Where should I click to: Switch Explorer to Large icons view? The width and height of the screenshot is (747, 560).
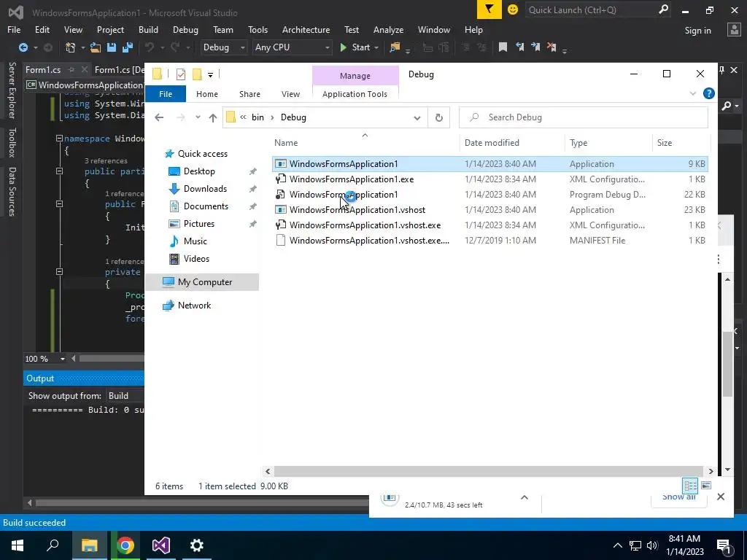pyautogui.click(x=706, y=486)
